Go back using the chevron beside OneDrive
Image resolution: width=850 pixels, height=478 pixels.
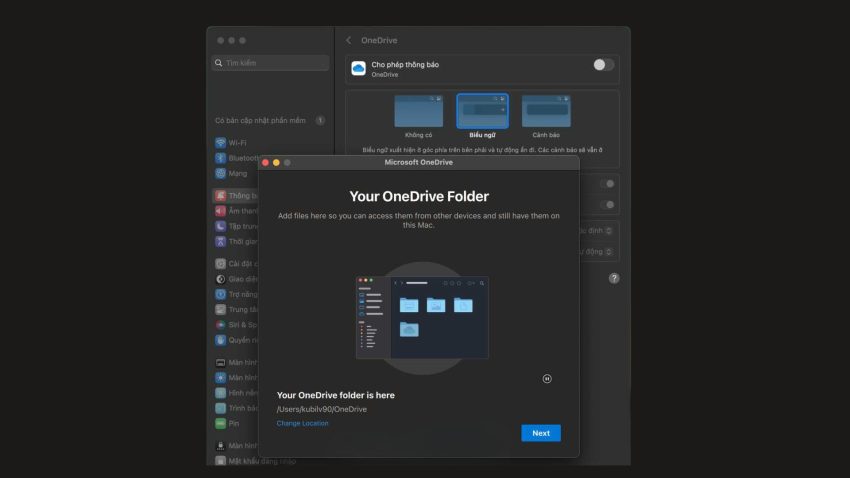349,40
